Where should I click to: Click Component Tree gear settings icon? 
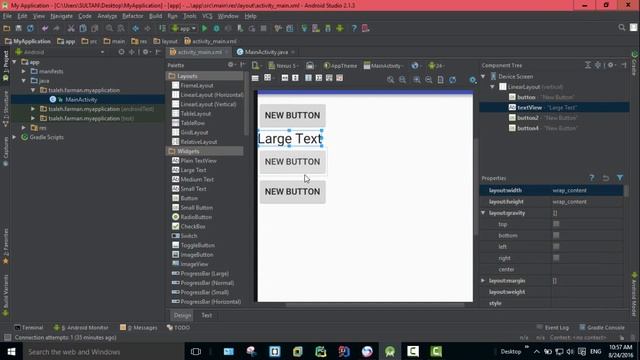(x=611, y=65)
